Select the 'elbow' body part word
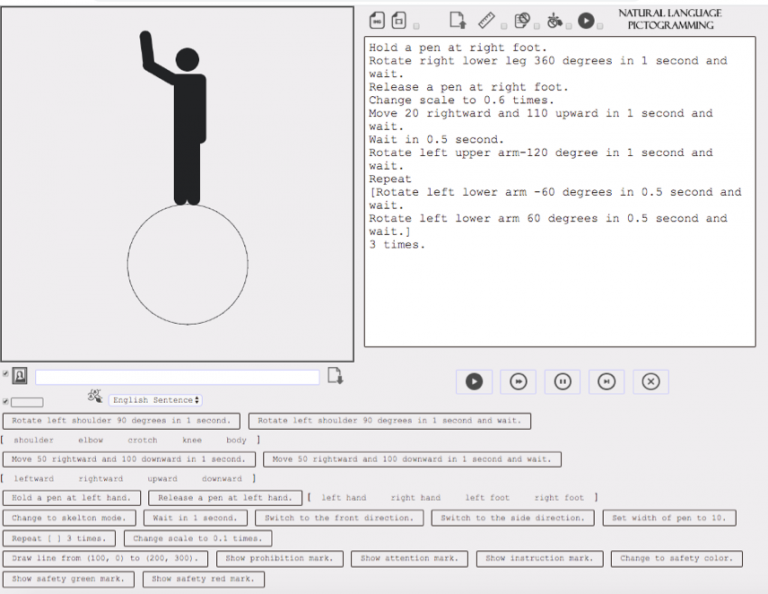Image resolution: width=768 pixels, height=594 pixels. 91,440
